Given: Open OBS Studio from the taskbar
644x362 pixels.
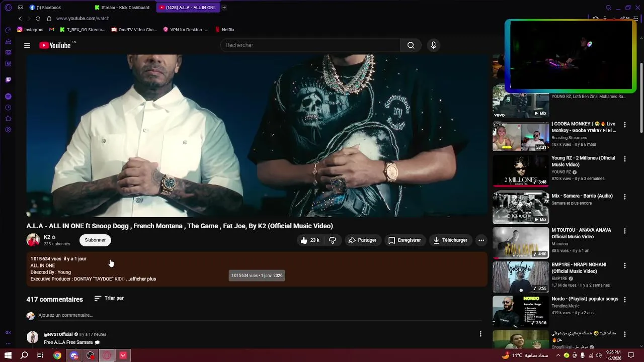Looking at the screenshot, I should [91, 355].
